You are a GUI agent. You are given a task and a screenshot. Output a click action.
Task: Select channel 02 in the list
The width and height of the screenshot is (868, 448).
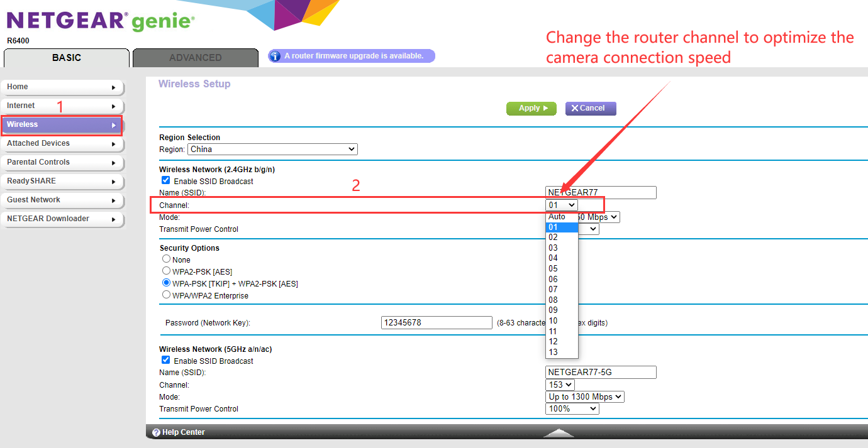(x=562, y=238)
